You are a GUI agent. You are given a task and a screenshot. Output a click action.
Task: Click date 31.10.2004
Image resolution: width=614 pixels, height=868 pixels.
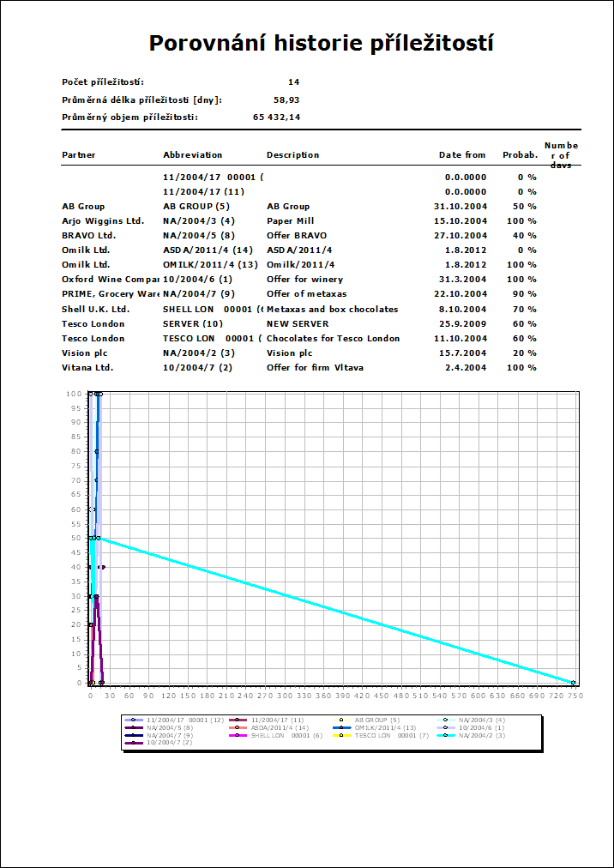tap(460, 207)
